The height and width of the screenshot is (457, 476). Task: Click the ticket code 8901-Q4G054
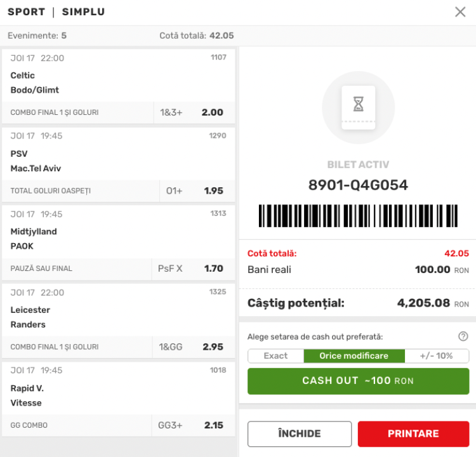[358, 185]
